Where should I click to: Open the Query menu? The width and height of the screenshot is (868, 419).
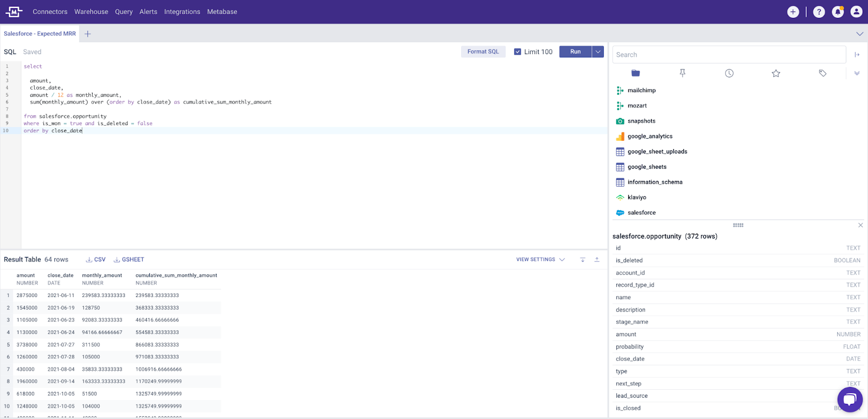[124, 11]
